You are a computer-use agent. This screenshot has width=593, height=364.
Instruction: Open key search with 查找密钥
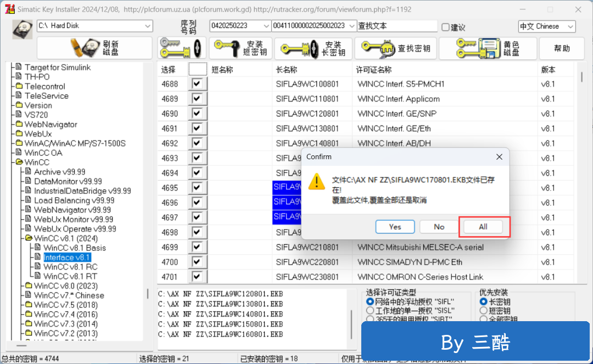395,48
